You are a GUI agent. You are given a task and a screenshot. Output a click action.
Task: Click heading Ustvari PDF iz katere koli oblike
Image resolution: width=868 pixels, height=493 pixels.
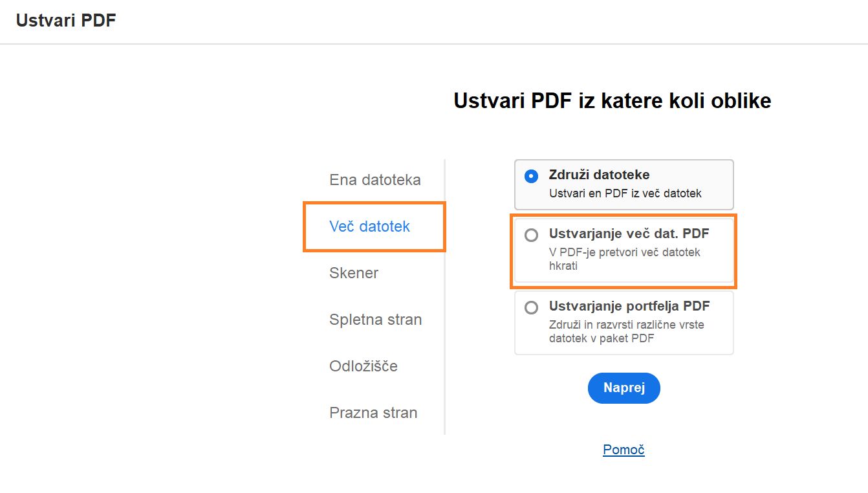pyautogui.click(x=612, y=101)
